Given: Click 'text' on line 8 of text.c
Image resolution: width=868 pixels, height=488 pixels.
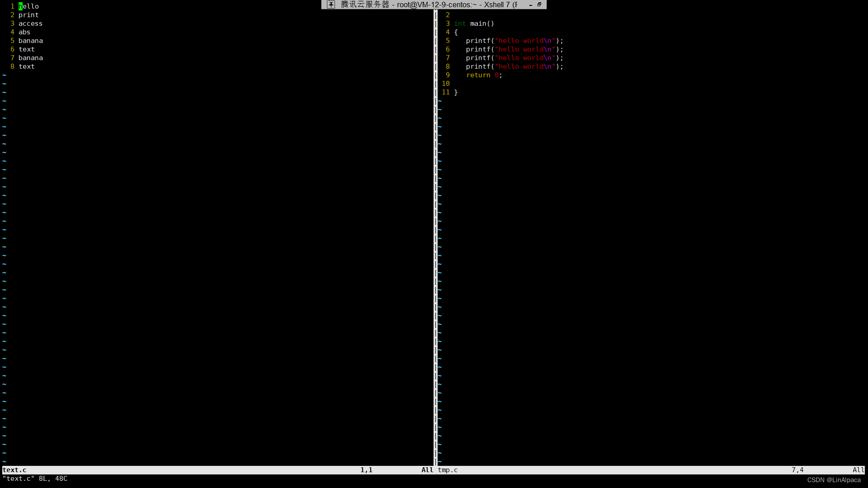Looking at the screenshot, I should (x=27, y=66).
